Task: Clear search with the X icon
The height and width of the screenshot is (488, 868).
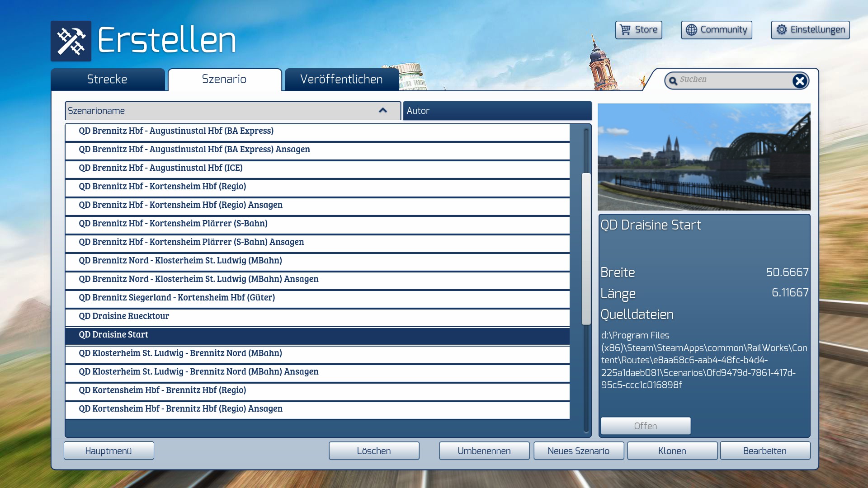Action: click(799, 81)
